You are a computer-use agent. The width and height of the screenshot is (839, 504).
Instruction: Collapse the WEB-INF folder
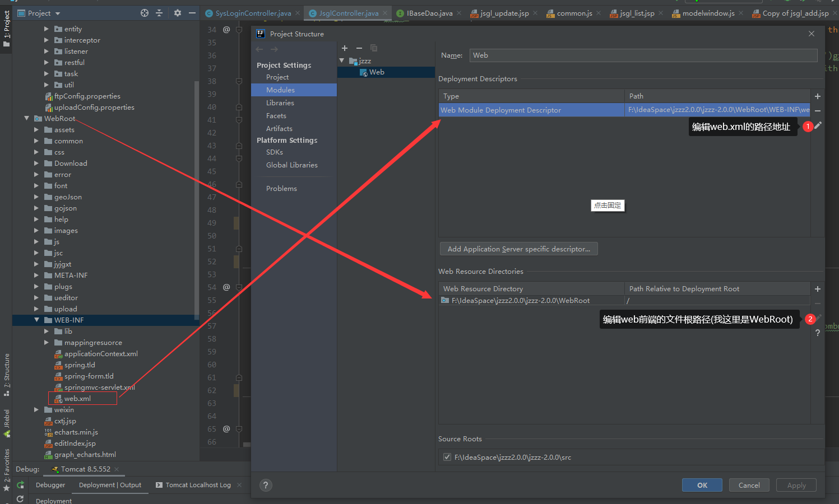36,320
